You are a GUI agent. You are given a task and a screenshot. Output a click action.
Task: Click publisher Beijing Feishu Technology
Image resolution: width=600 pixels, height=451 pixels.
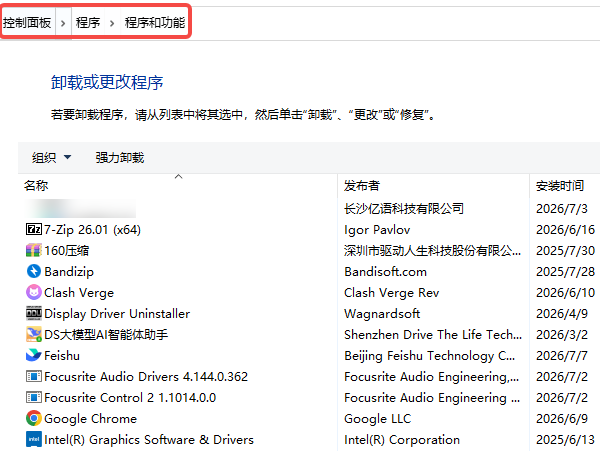coord(429,355)
